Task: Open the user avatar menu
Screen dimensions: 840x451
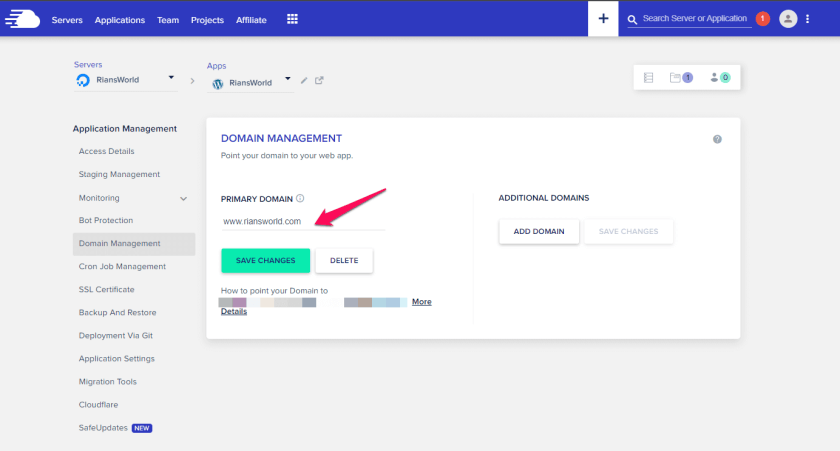Action: [788, 19]
